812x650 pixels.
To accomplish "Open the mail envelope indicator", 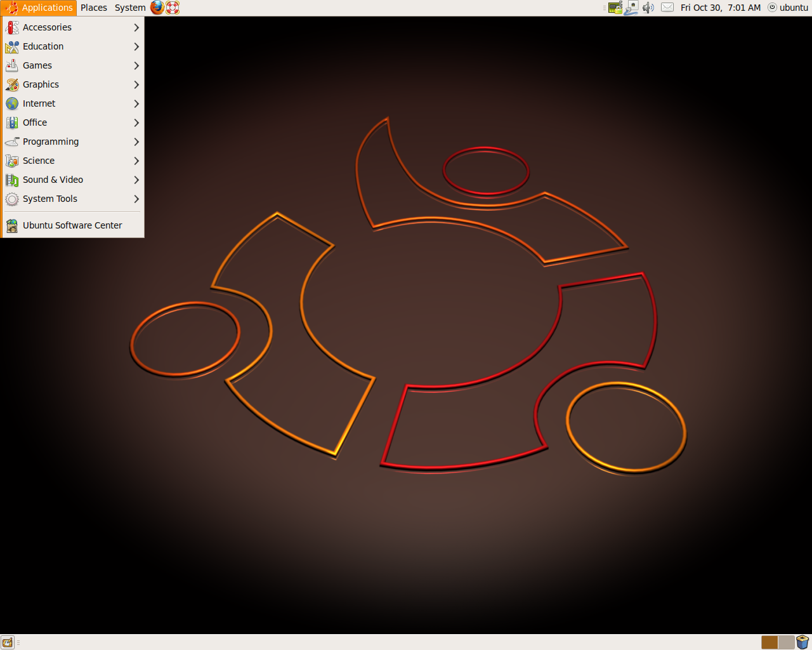I will (667, 8).
